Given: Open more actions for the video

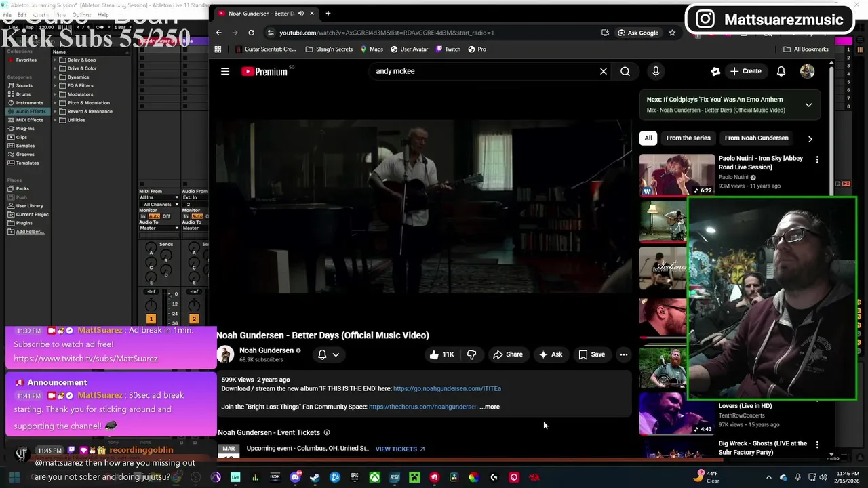Looking at the screenshot, I should 624,354.
